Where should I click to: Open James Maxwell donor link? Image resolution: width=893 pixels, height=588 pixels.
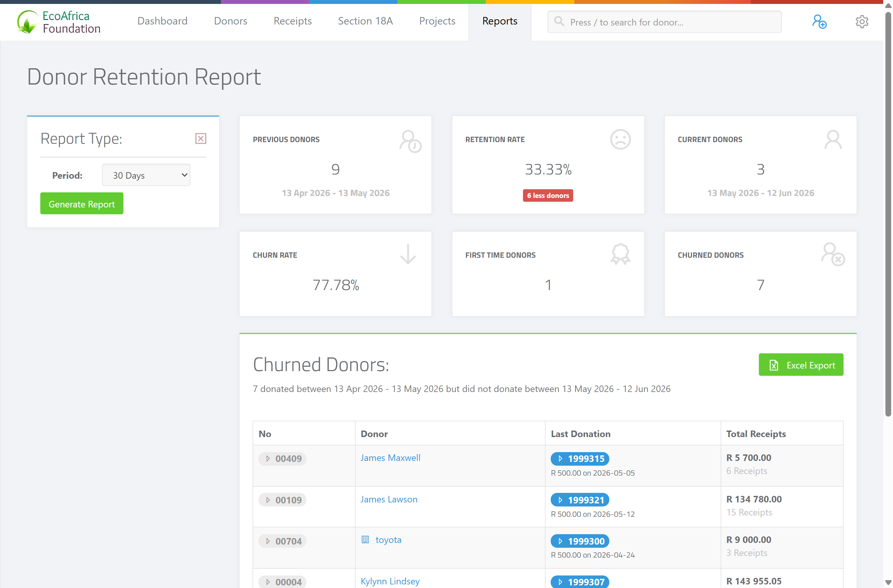[x=390, y=458]
